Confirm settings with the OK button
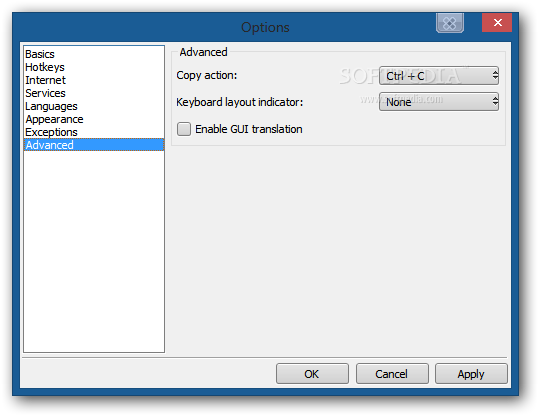 (x=312, y=374)
